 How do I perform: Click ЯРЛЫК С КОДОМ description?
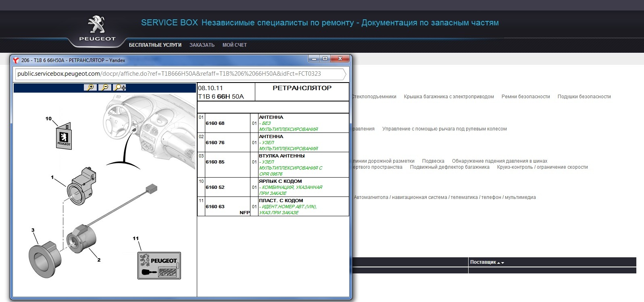pyautogui.click(x=280, y=181)
